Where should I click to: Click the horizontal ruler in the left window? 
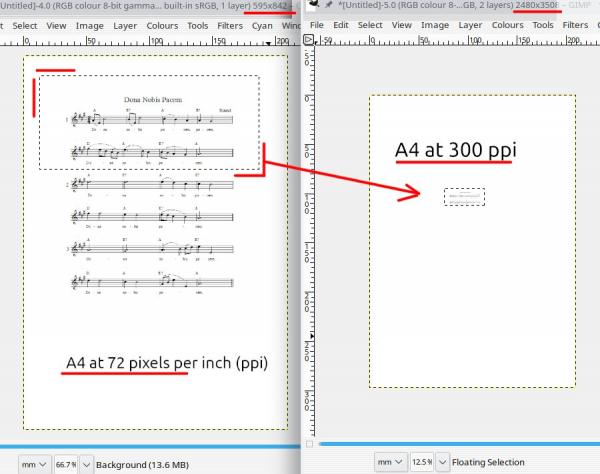(x=150, y=41)
